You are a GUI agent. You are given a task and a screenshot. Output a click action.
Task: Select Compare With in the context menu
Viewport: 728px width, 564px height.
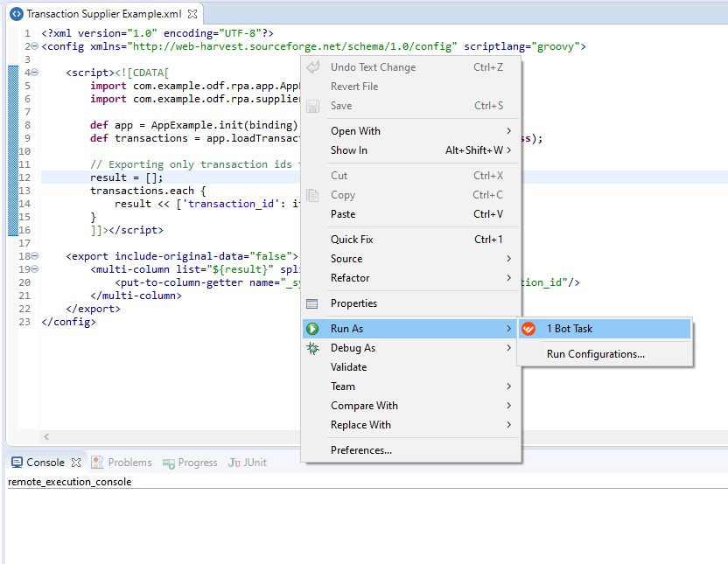coord(410,406)
